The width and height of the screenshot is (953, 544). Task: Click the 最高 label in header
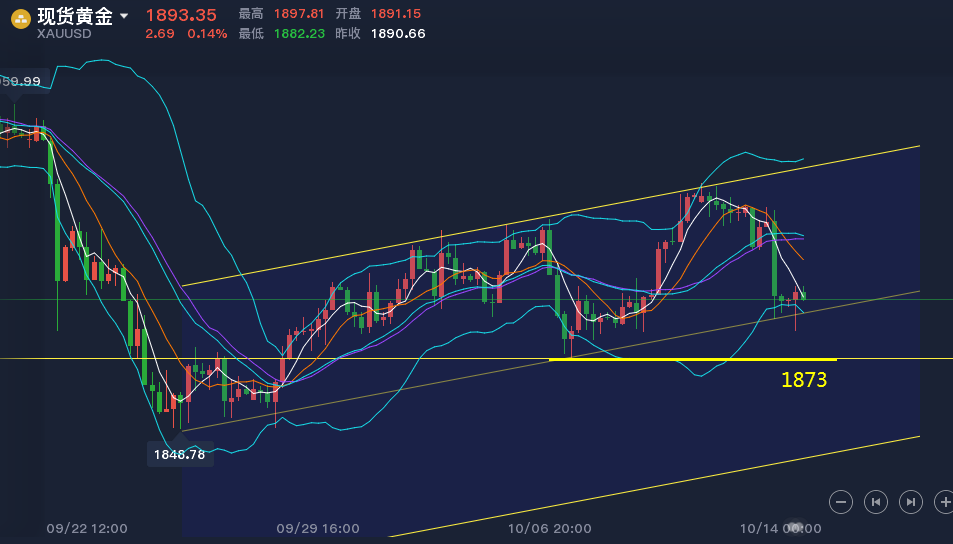click(251, 13)
